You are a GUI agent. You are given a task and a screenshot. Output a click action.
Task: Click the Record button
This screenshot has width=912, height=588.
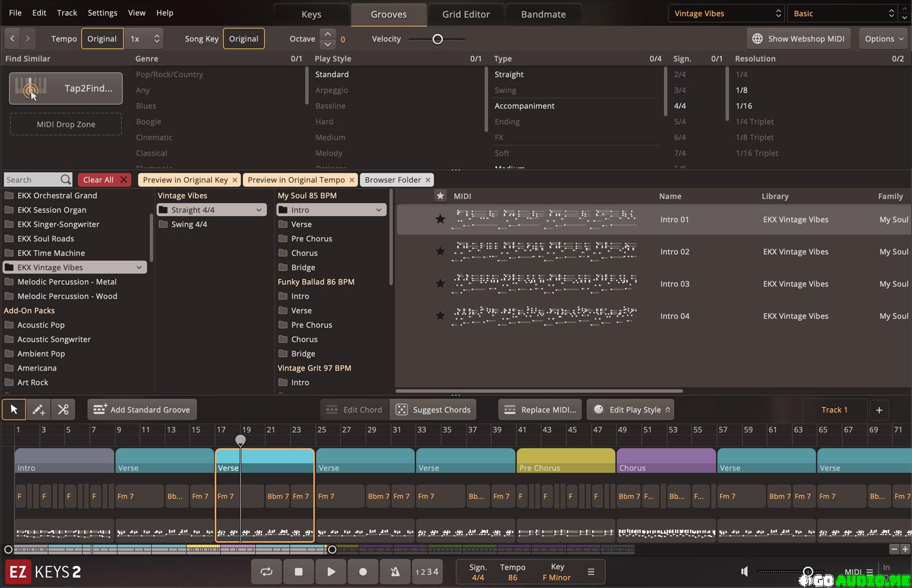pos(363,571)
